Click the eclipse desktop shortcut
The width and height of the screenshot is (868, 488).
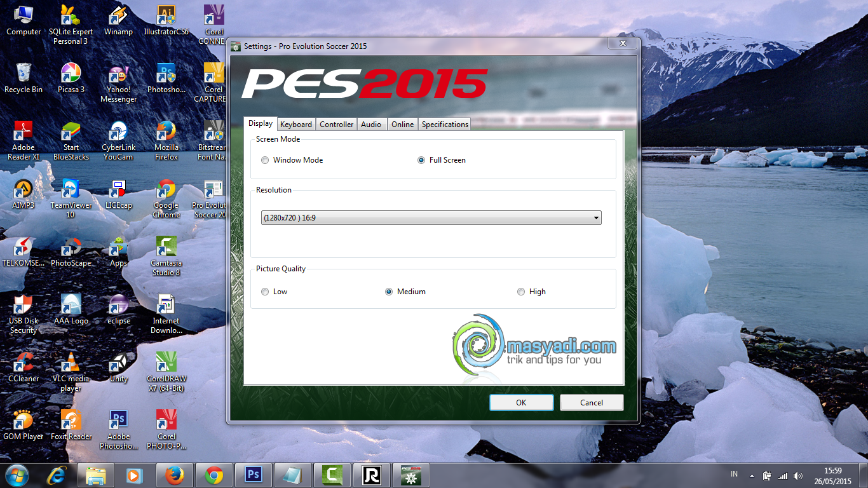(x=118, y=310)
